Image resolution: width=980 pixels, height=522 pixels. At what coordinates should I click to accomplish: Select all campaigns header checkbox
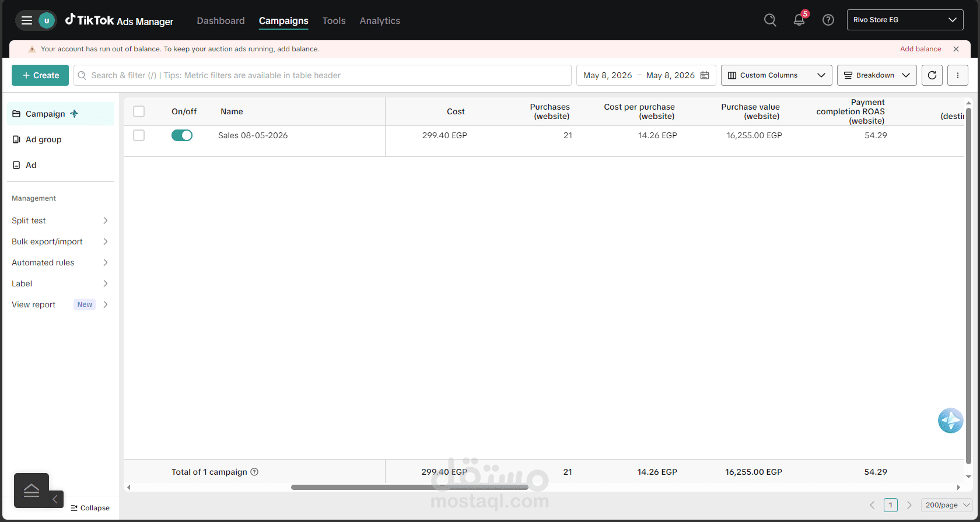click(139, 111)
